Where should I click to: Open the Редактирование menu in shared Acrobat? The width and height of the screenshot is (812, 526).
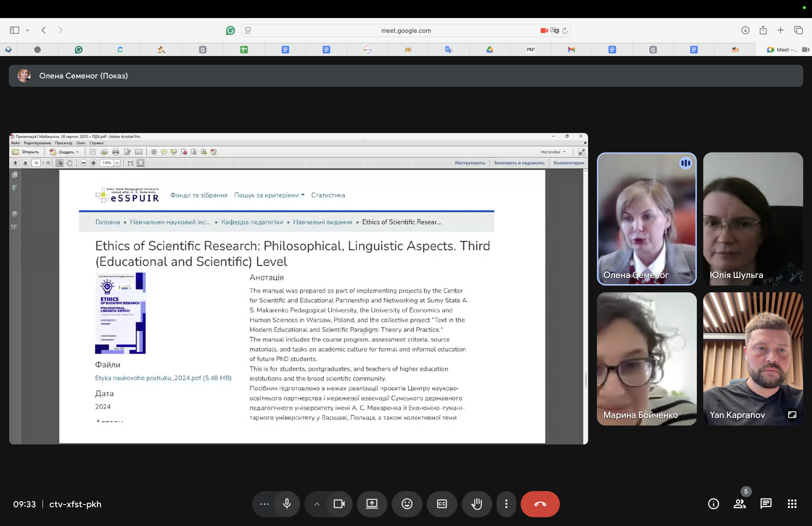point(38,143)
